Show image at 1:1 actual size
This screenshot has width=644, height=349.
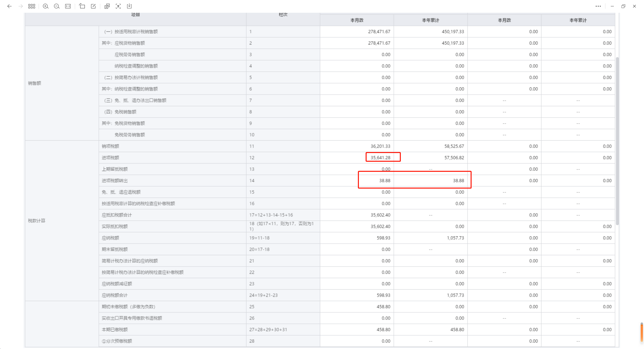[x=68, y=6]
